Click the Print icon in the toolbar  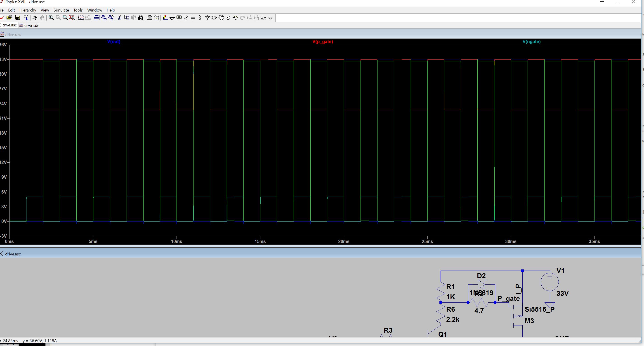[x=149, y=17]
